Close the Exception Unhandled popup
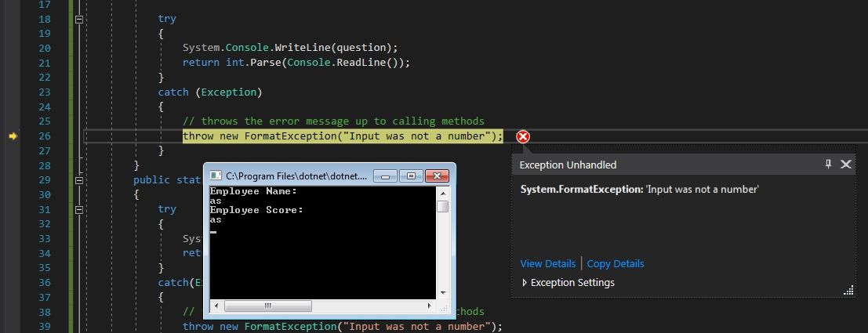Viewport: 868px width, 333px height. click(845, 165)
